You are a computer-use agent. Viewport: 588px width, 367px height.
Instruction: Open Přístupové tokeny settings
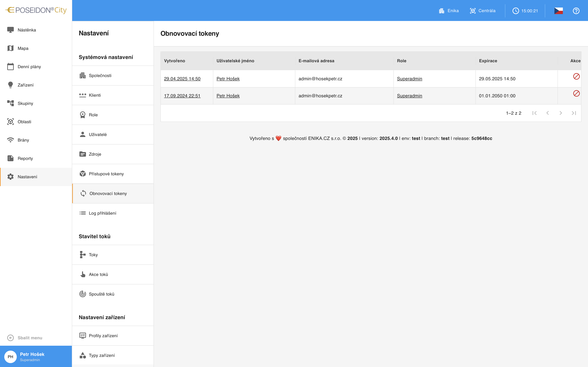[x=113, y=174]
